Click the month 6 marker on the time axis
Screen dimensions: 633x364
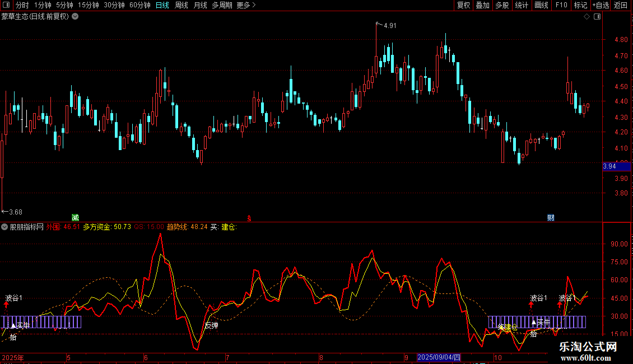click(146, 357)
